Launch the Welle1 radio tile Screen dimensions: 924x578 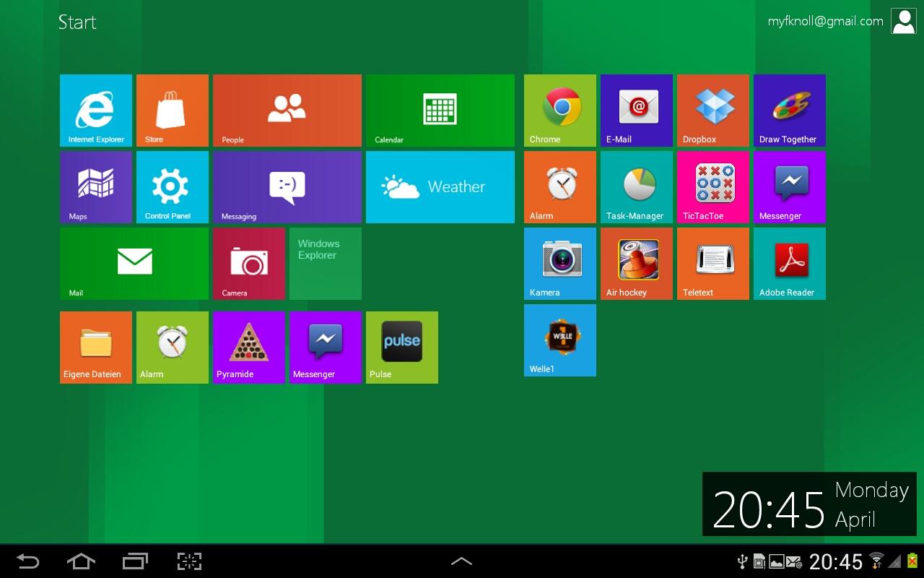coord(560,340)
